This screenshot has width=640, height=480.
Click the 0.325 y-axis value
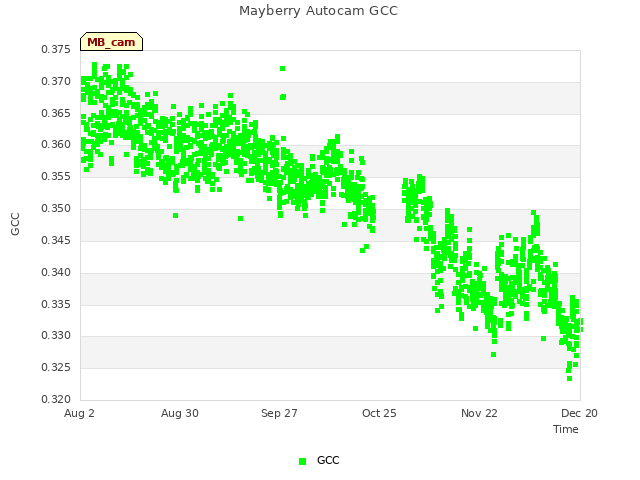tap(56, 367)
